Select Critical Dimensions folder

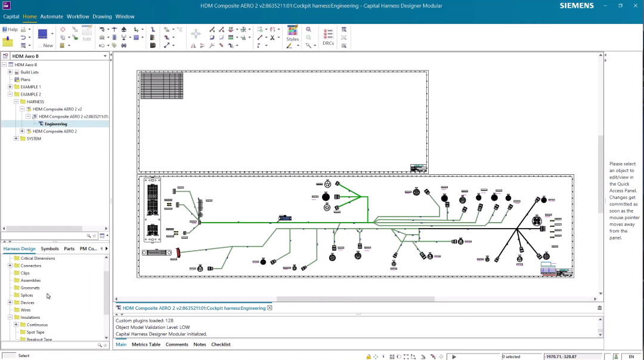click(x=38, y=259)
